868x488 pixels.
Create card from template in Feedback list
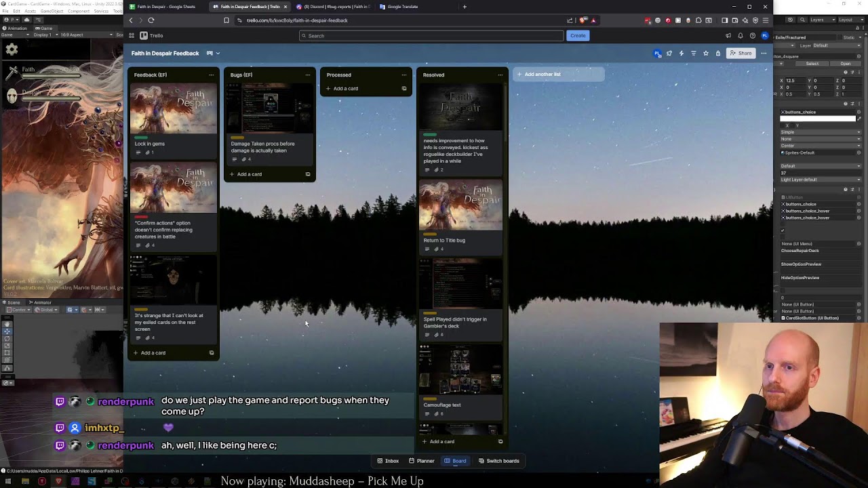coord(212,352)
